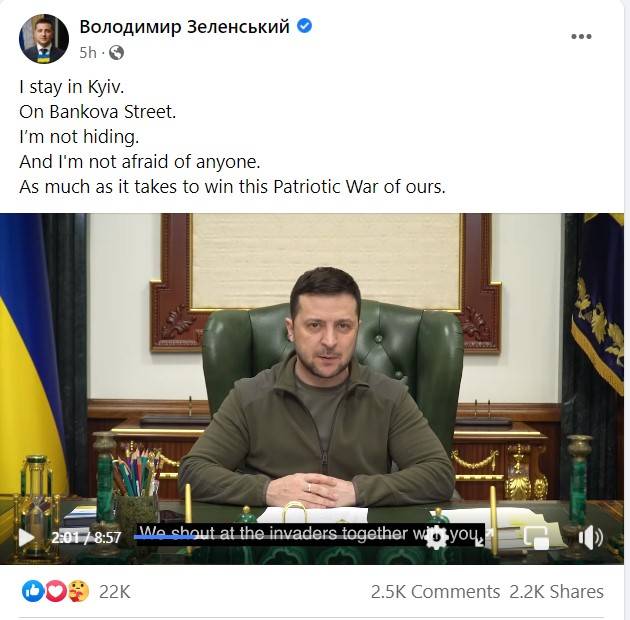Open the three-dots post options menu

pos(581,37)
